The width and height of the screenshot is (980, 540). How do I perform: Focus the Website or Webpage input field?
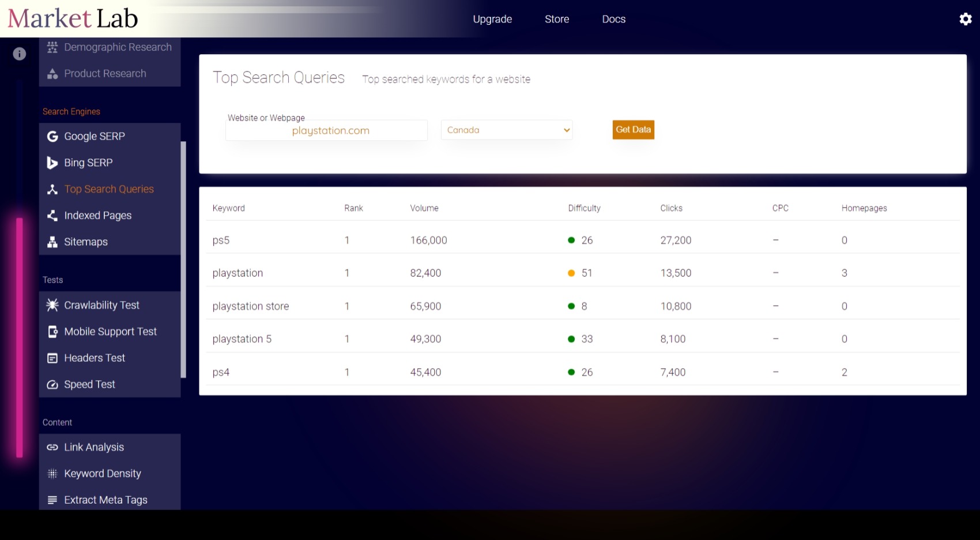pyautogui.click(x=326, y=130)
